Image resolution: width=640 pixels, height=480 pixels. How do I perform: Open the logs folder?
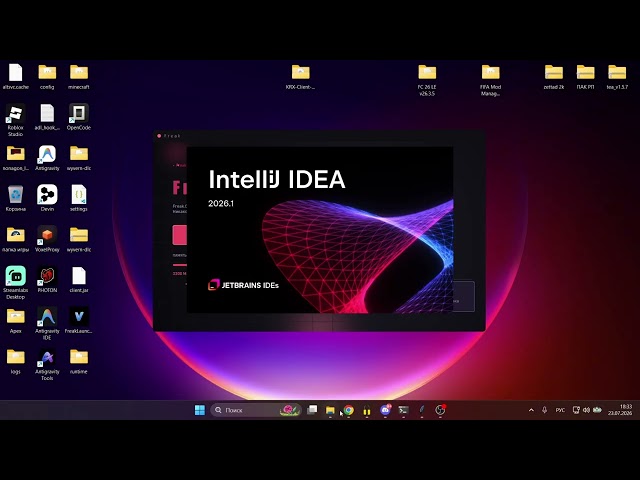16,361
